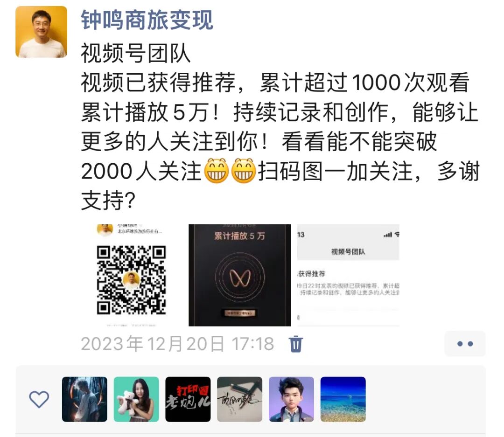Tap the second grinning emoji in post

pos(244,171)
